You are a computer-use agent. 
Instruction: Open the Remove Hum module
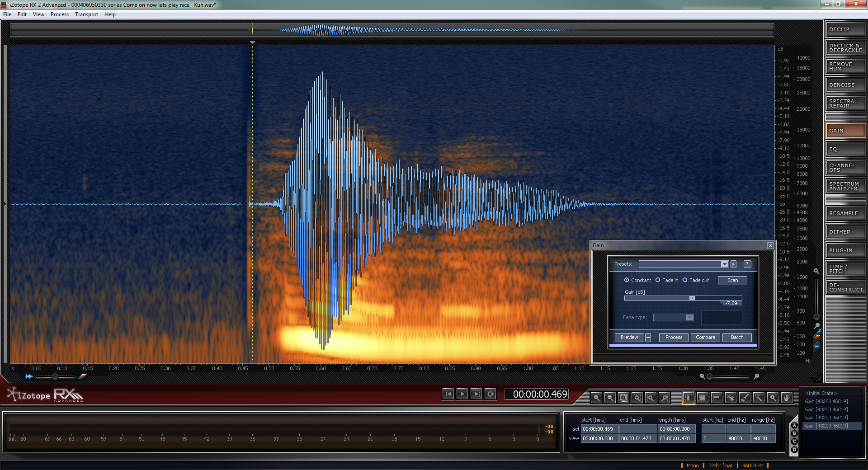(845, 66)
